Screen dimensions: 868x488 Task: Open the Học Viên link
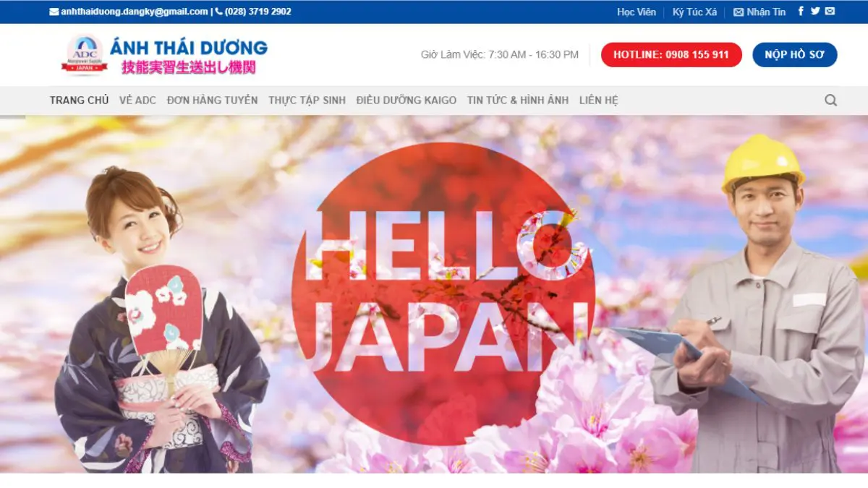click(636, 12)
